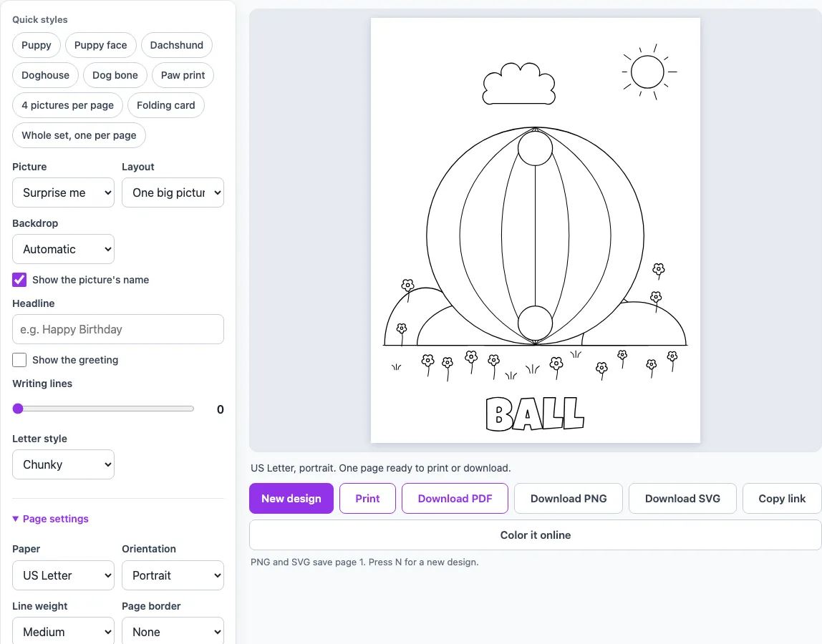Click the beach ball coloring page preview
822x644 pixels.
(x=536, y=230)
